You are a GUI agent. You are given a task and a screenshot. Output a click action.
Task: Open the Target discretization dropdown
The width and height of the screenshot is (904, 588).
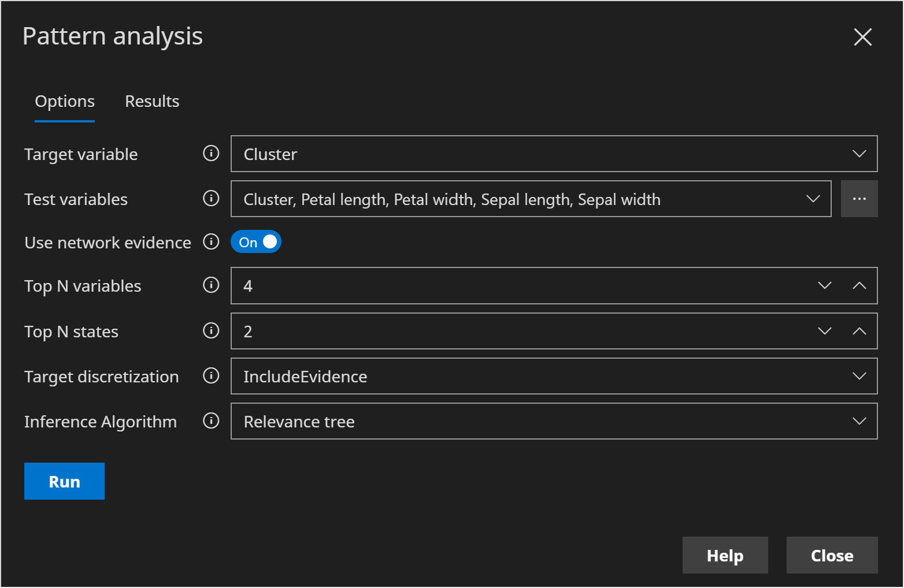pos(859,376)
